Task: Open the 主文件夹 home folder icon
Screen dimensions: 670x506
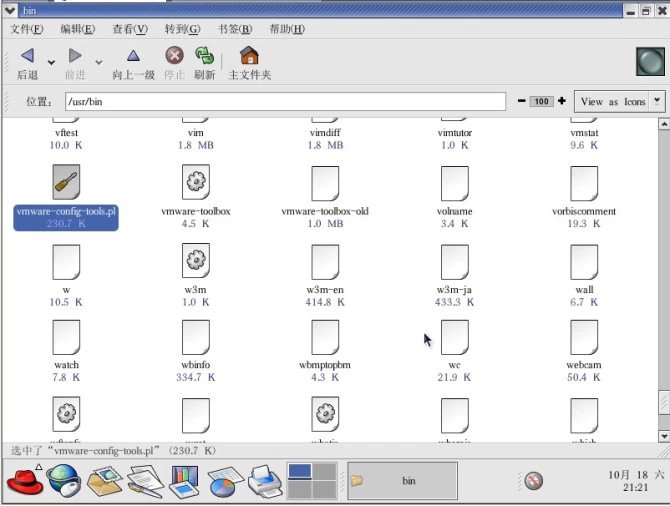Action: [x=249, y=56]
